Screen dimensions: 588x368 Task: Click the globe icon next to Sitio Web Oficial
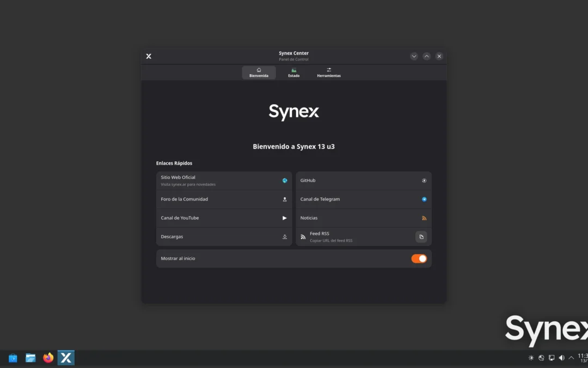click(284, 180)
